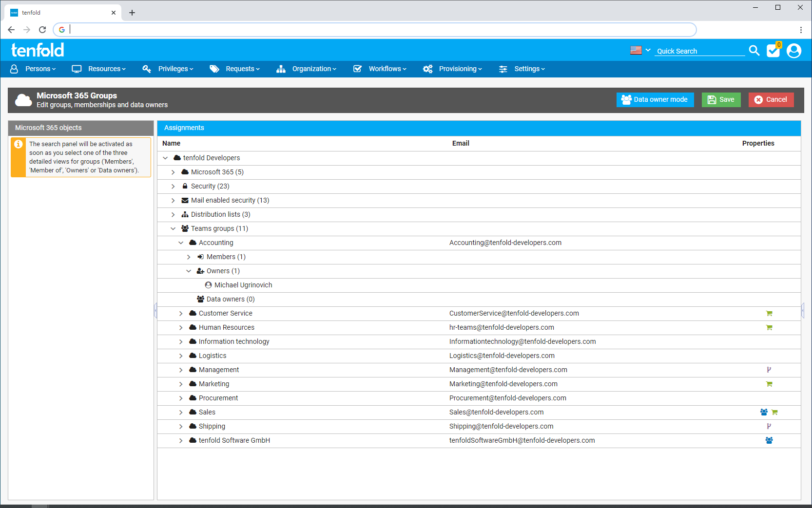Screen dimensions: 812x508
Task: Select Michael Ugrinovich owner entry
Action: click(243, 285)
